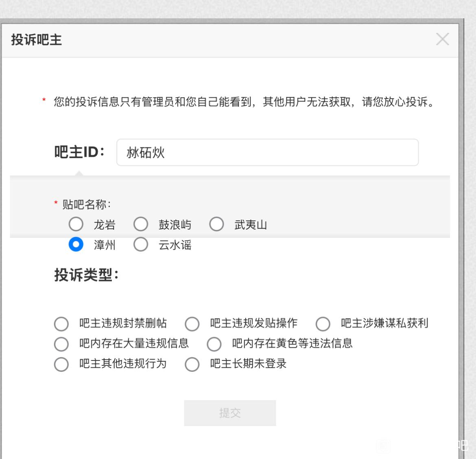Image resolution: width=476 pixels, height=459 pixels.
Task: Click the 吧主ID field label
Action: click(79, 152)
